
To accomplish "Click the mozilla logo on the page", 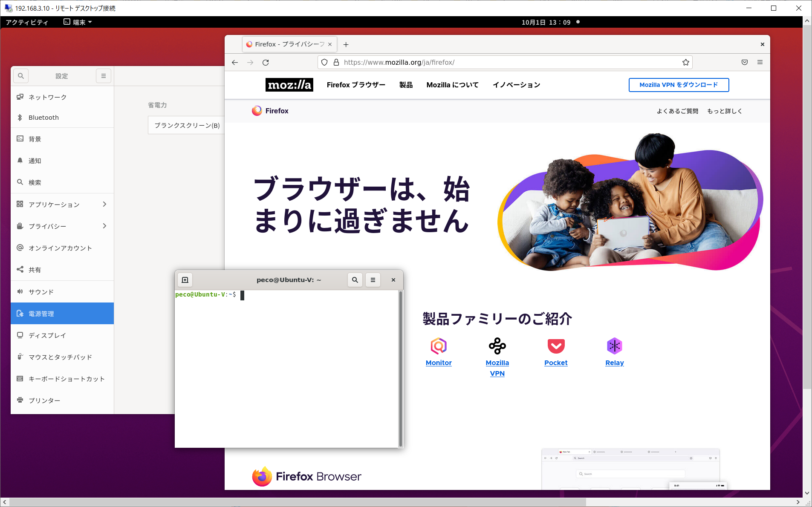I will point(289,85).
